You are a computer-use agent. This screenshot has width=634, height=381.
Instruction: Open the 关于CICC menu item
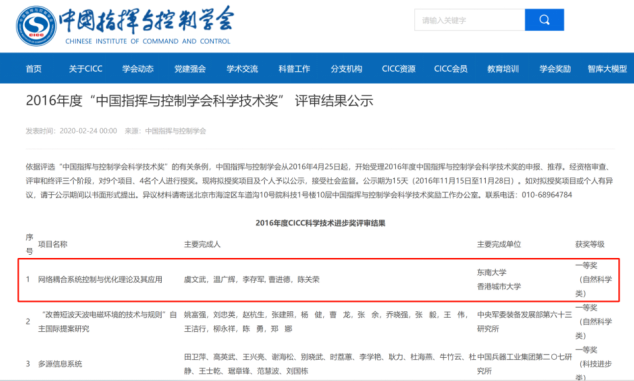(85, 69)
